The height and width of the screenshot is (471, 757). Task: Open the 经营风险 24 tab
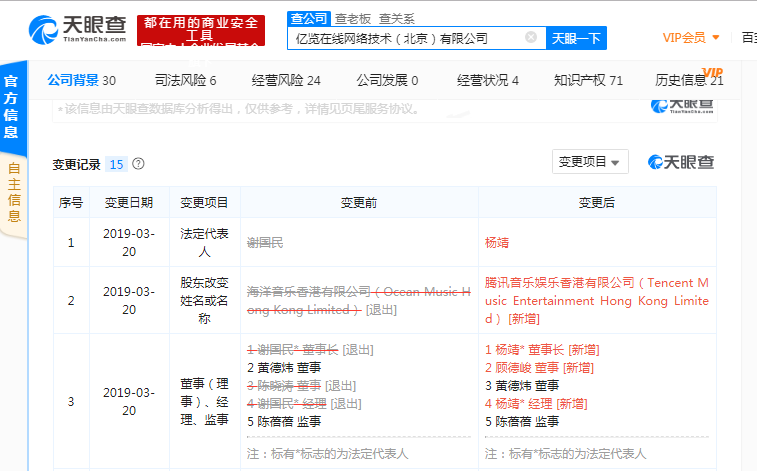(286, 80)
